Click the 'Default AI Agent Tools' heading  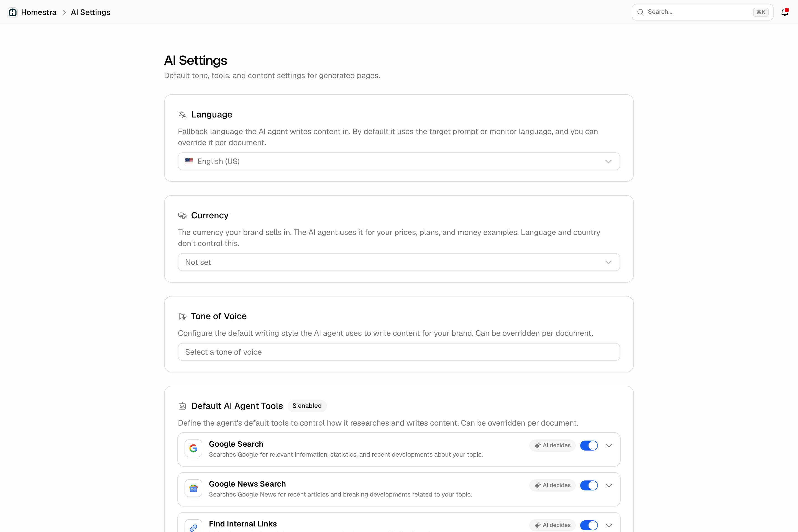(x=237, y=406)
